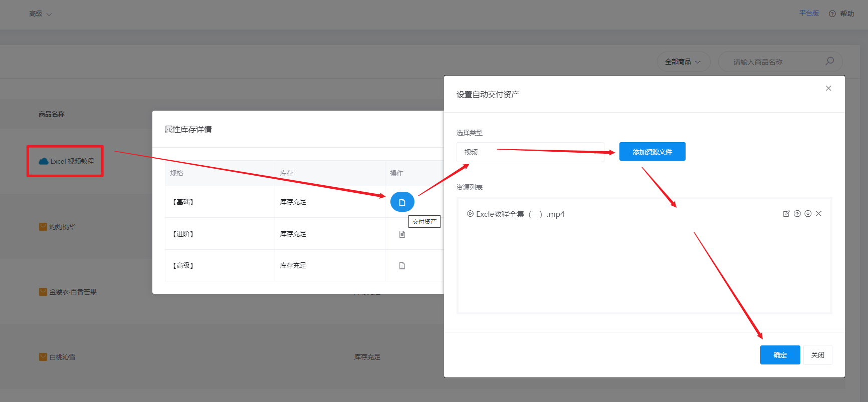Click 库存充足 in the 【进阶】 row

(293, 234)
